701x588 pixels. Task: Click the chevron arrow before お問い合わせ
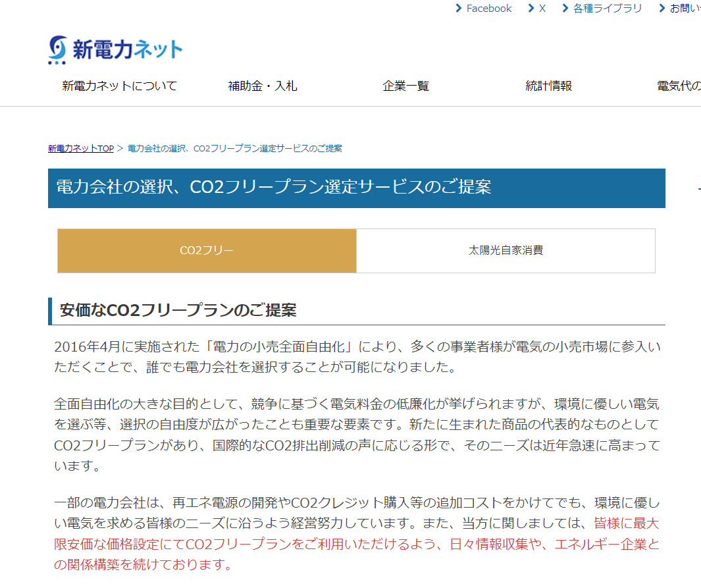(662, 9)
